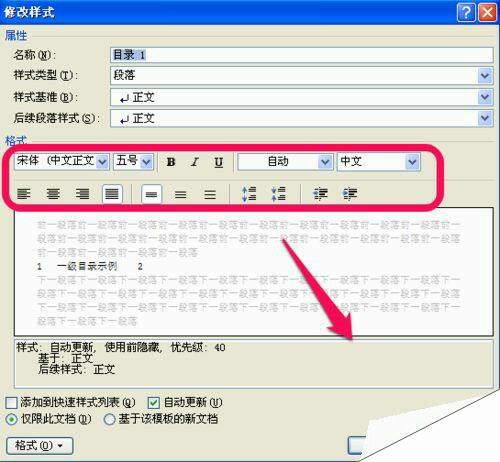This screenshot has width=500, height=462.
Task: Open language 中文 dropdown
Action: [x=412, y=162]
